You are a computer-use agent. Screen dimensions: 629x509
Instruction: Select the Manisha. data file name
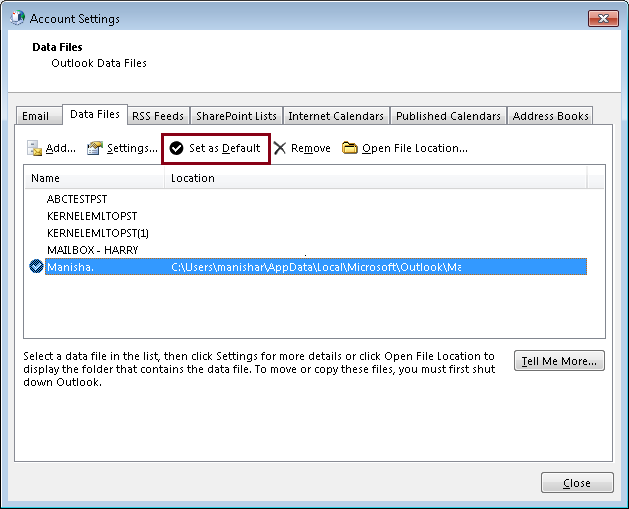pyautogui.click(x=70, y=267)
